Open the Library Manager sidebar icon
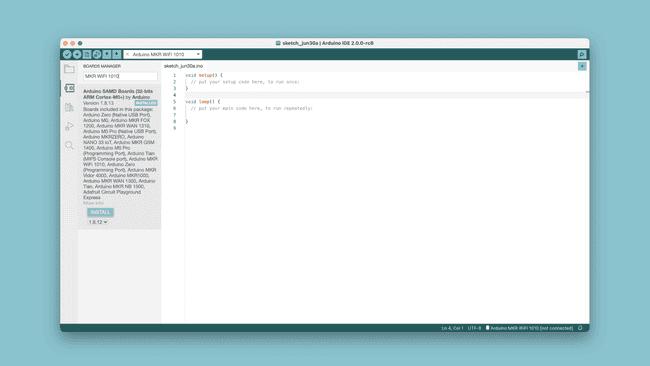Viewport: 650px width, 366px height. click(69, 107)
